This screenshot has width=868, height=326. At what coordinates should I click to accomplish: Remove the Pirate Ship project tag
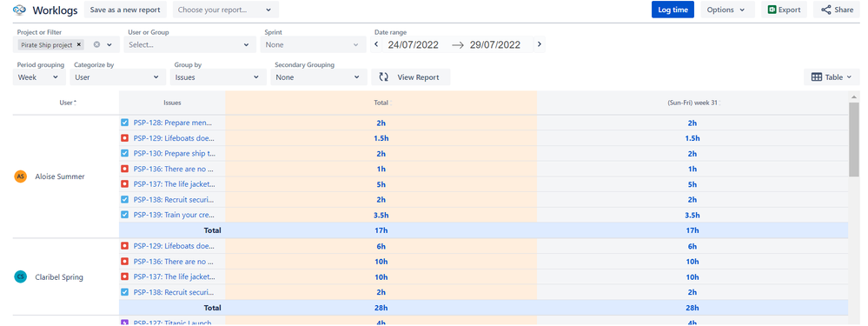tap(79, 45)
